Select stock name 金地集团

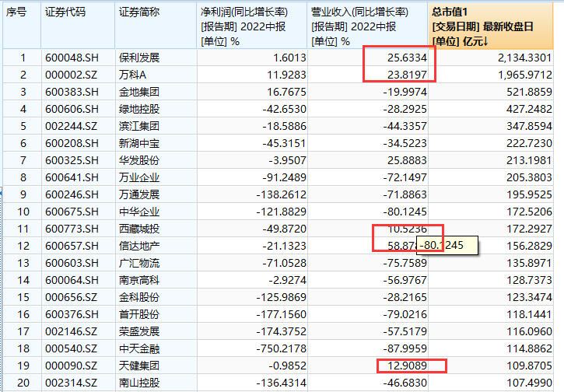[139, 92]
